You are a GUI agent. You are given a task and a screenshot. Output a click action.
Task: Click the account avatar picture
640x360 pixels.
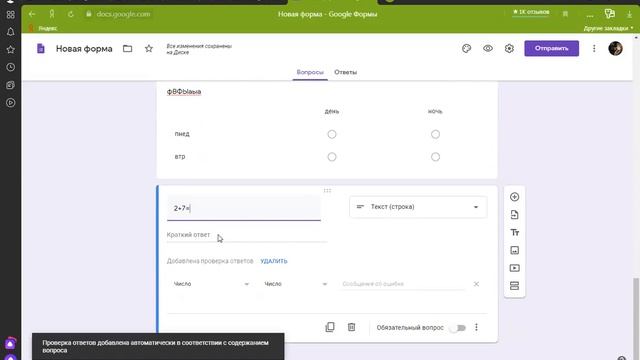(615, 49)
